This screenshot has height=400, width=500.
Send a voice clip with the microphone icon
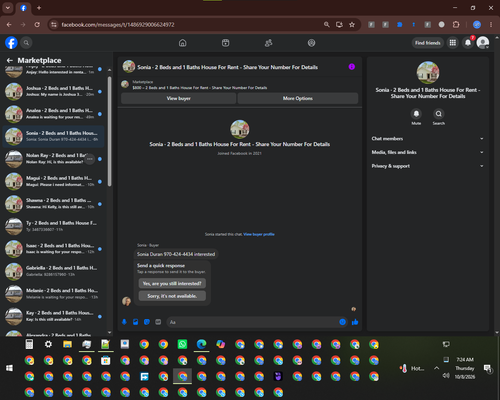tap(124, 322)
